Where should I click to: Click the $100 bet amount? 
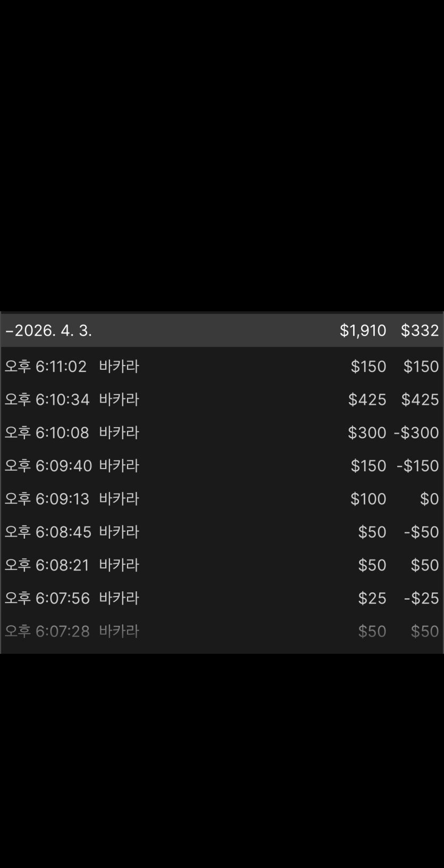368,499
